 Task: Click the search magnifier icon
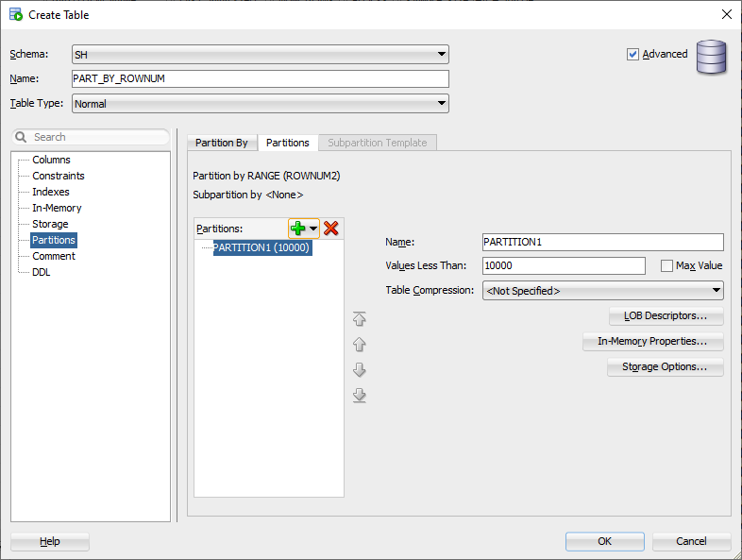[x=21, y=137]
